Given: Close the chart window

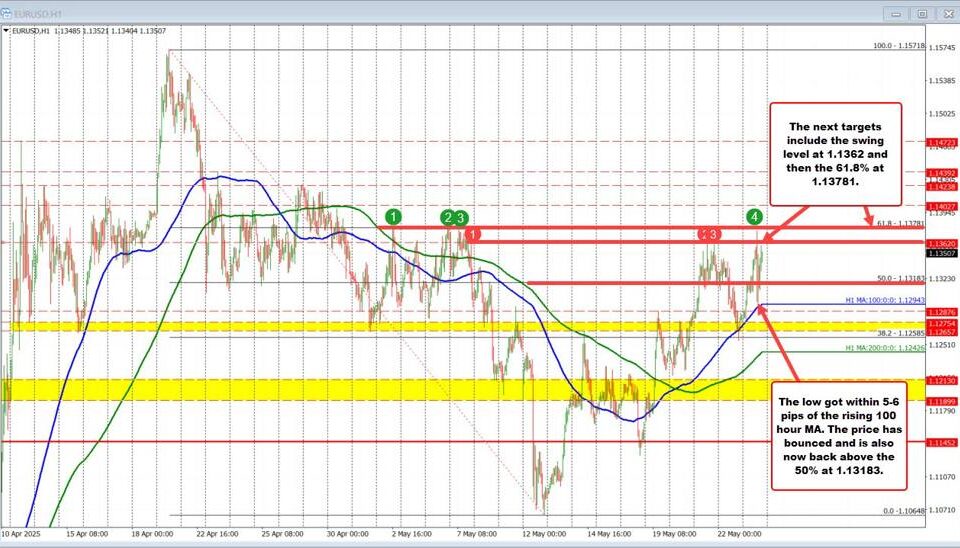Looking at the screenshot, I should pyautogui.click(x=947, y=13).
